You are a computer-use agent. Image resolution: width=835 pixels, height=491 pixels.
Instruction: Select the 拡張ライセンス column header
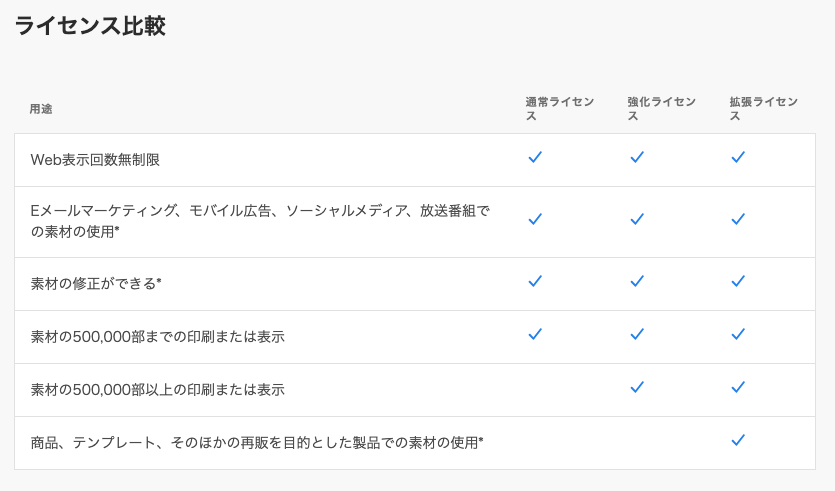[x=764, y=109]
